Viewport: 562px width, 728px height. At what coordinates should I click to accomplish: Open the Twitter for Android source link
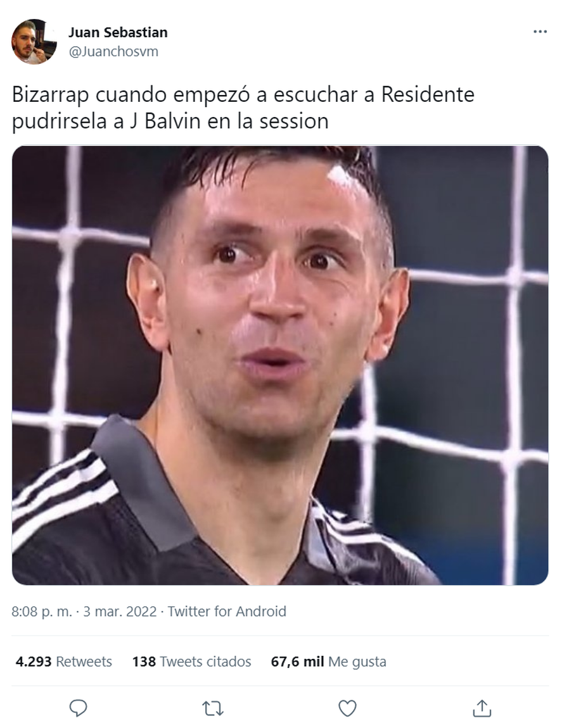coord(227,612)
